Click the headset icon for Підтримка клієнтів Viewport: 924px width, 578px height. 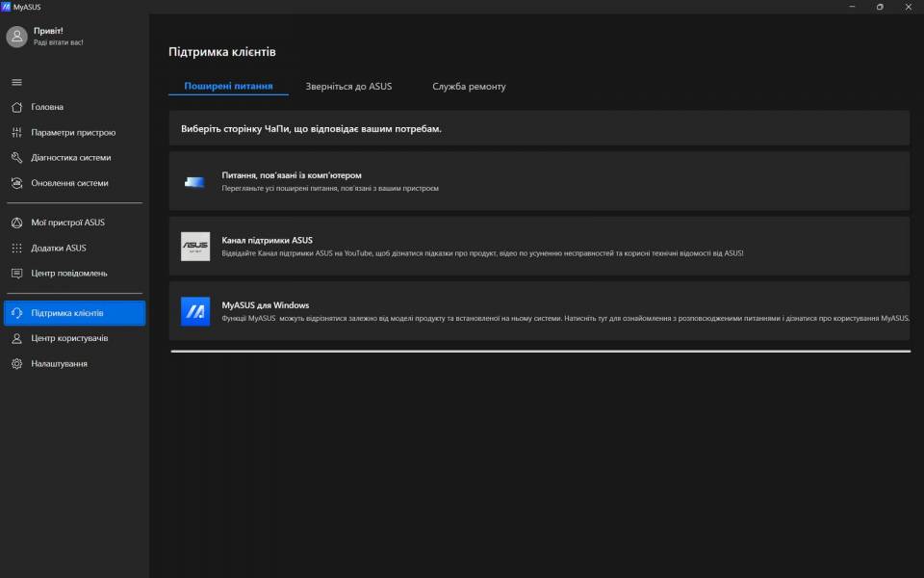click(x=16, y=312)
